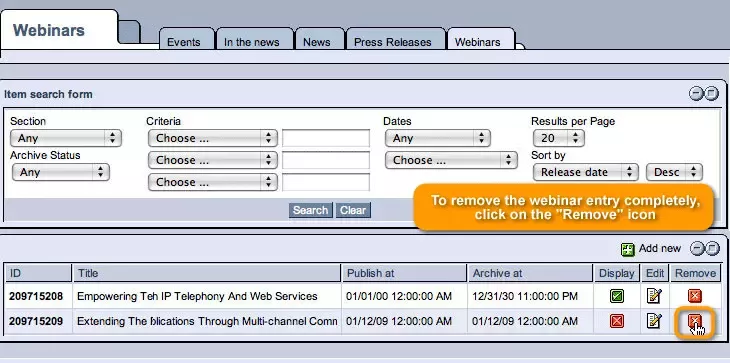The width and height of the screenshot is (730, 363).
Task: Expand the Sort by Release date dropdown
Action: click(585, 172)
